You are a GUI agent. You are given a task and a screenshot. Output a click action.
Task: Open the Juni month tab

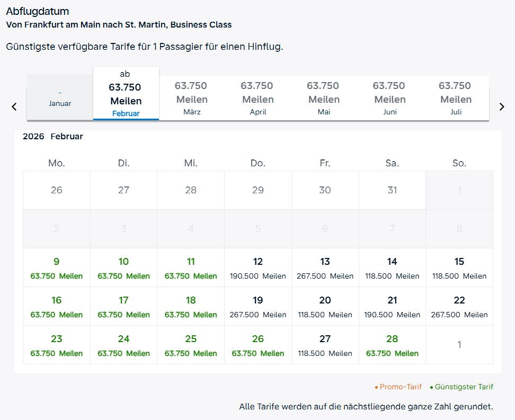(x=389, y=98)
